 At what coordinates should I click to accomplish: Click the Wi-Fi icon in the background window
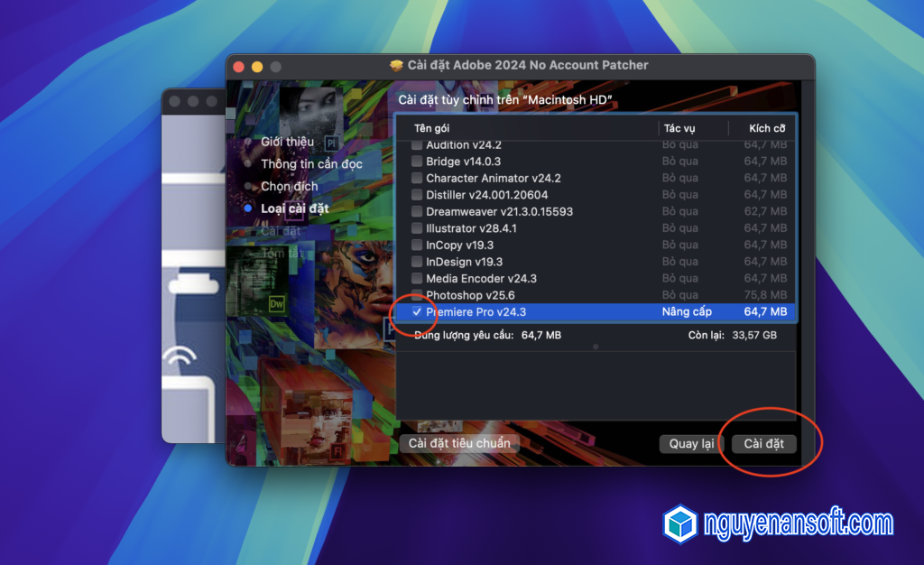click(x=180, y=361)
